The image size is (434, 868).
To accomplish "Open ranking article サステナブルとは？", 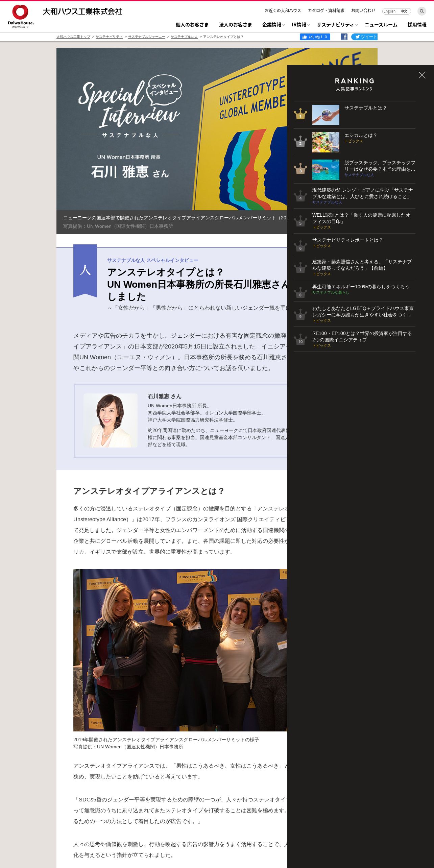I will (x=365, y=108).
